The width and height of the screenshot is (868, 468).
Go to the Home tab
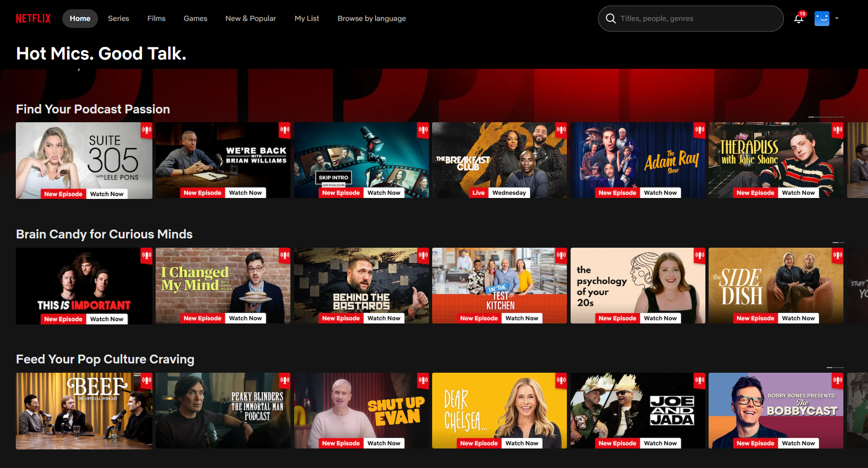click(80, 19)
